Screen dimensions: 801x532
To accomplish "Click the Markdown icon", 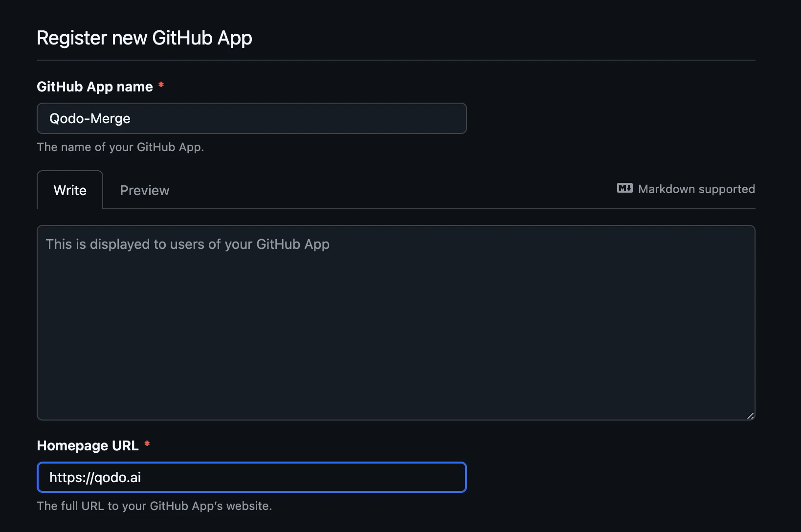I will point(624,188).
